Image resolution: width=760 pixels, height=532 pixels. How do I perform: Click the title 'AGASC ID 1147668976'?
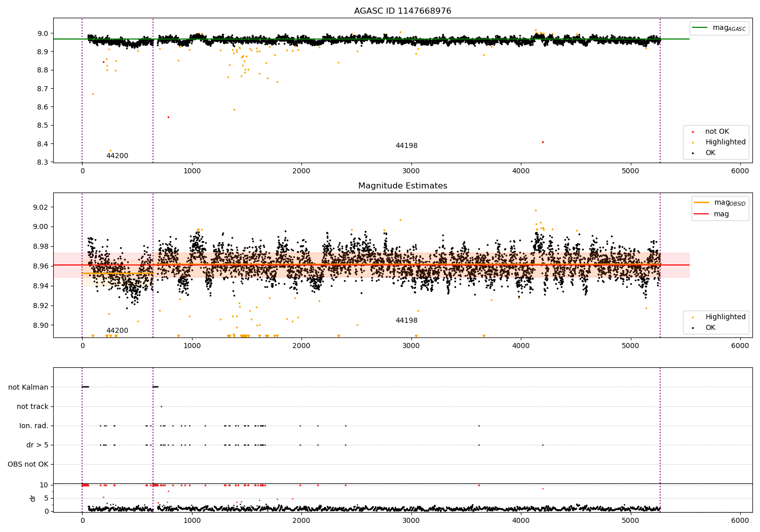[x=402, y=11]
